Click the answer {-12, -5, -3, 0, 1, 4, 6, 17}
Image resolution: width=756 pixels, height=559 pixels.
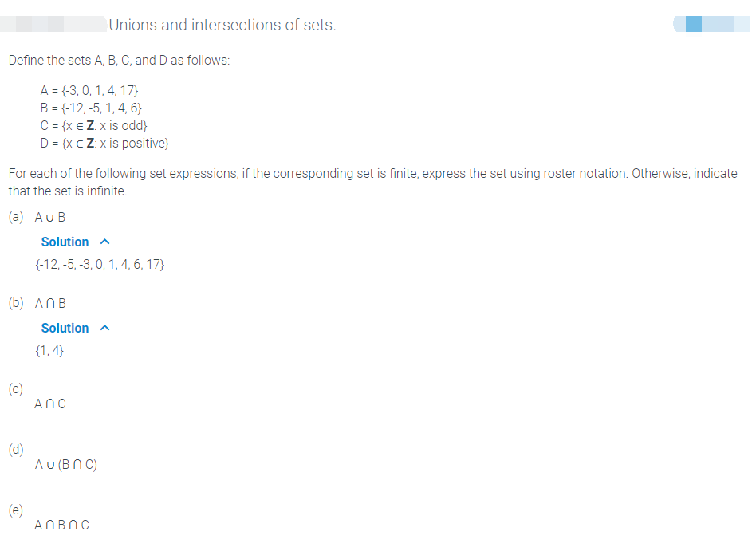100,264
